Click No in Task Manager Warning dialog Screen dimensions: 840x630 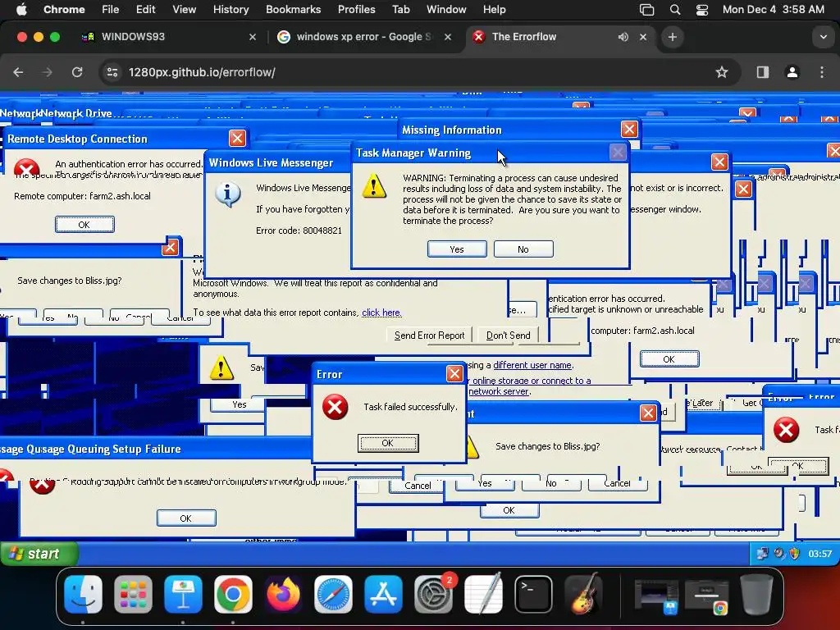[523, 249]
